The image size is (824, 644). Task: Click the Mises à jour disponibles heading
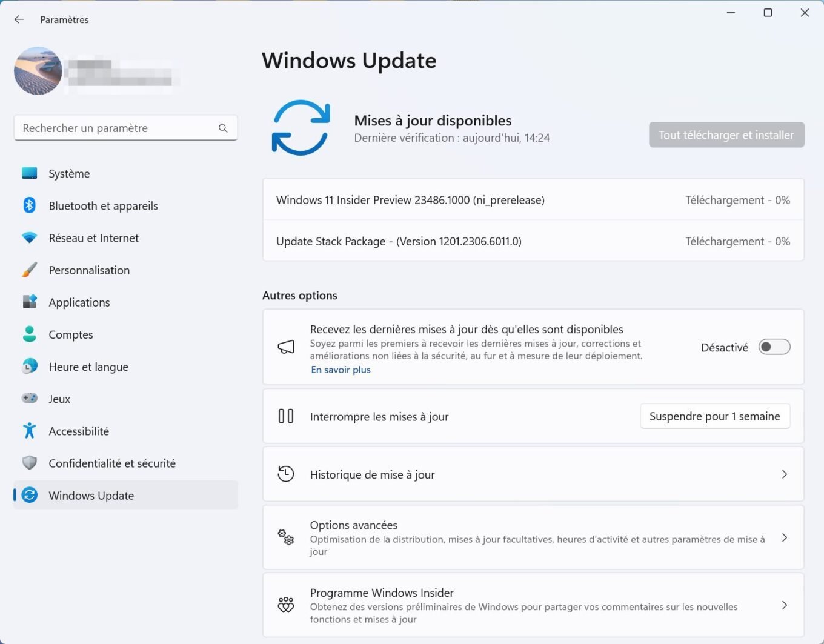coord(433,121)
